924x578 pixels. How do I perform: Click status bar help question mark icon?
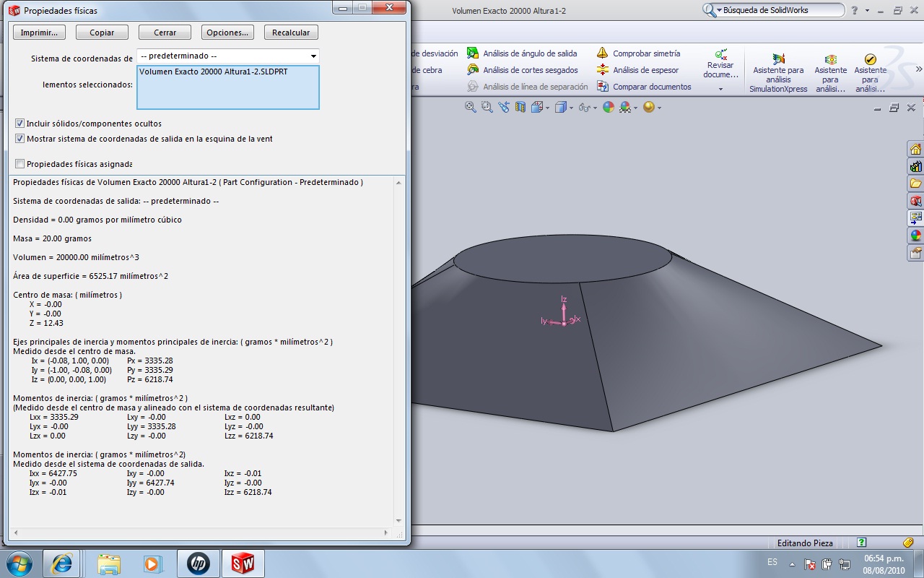(x=861, y=543)
